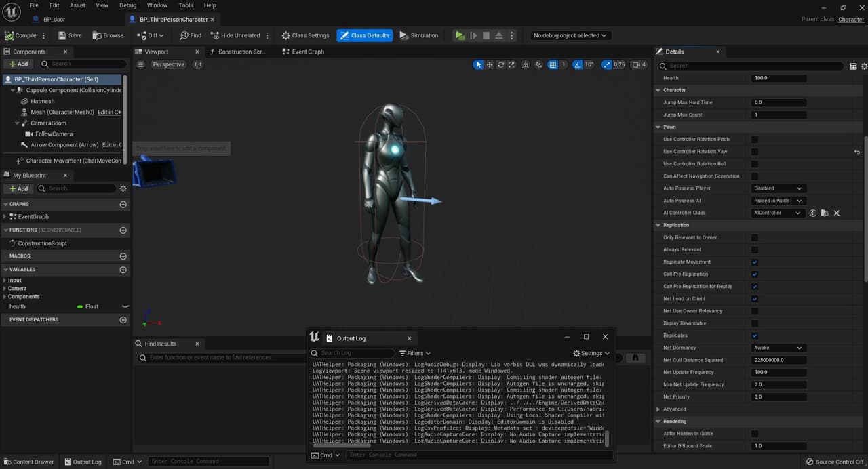868x469 pixels.
Task: Toggle Hide Unrelated nodes
Action: (235, 35)
